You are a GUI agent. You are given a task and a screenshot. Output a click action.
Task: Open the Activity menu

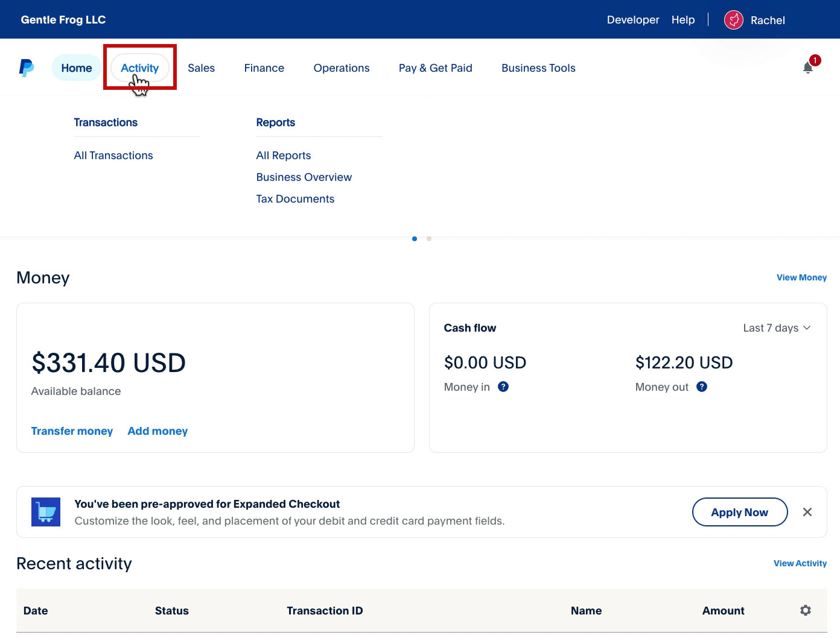tap(139, 68)
